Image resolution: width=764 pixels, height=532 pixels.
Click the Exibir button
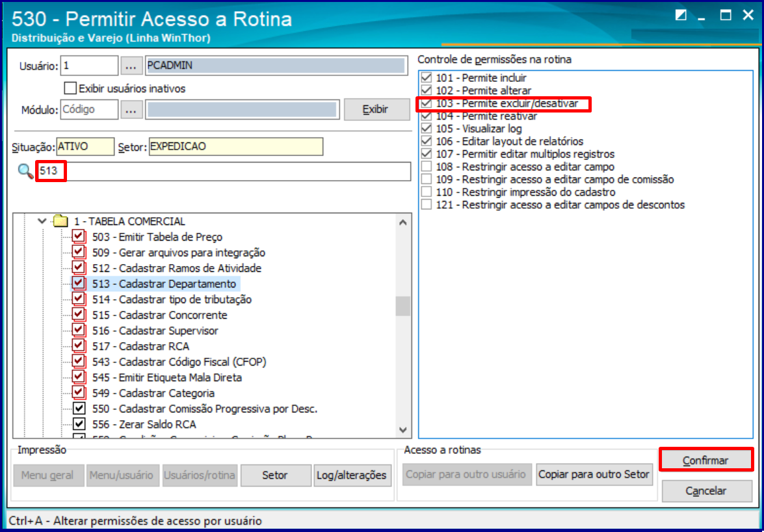pyautogui.click(x=377, y=110)
